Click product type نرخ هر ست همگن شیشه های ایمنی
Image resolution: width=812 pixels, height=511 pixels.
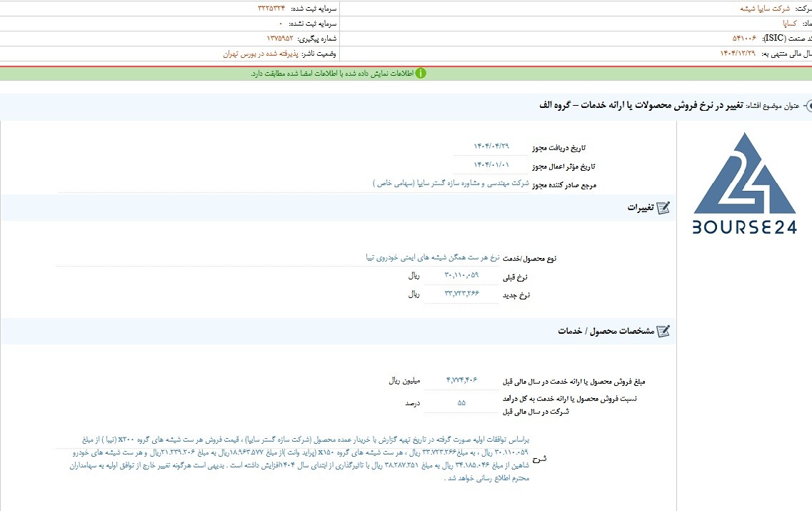click(x=432, y=257)
